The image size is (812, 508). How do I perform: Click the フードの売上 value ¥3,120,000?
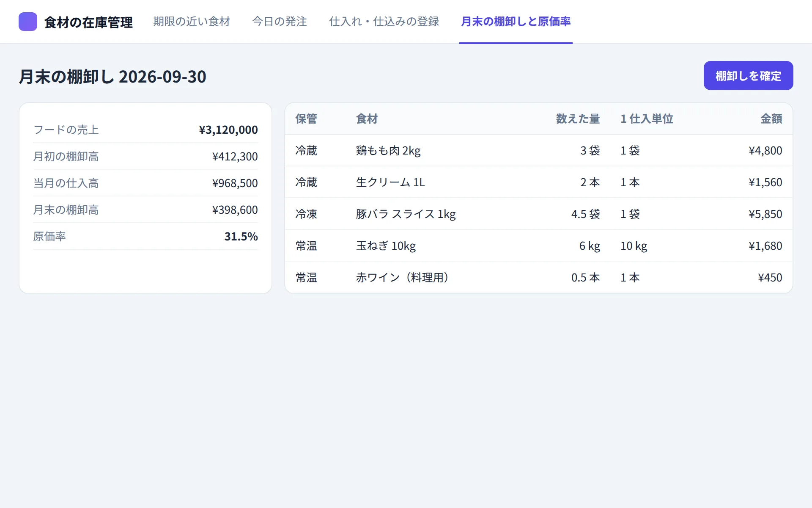(228, 130)
